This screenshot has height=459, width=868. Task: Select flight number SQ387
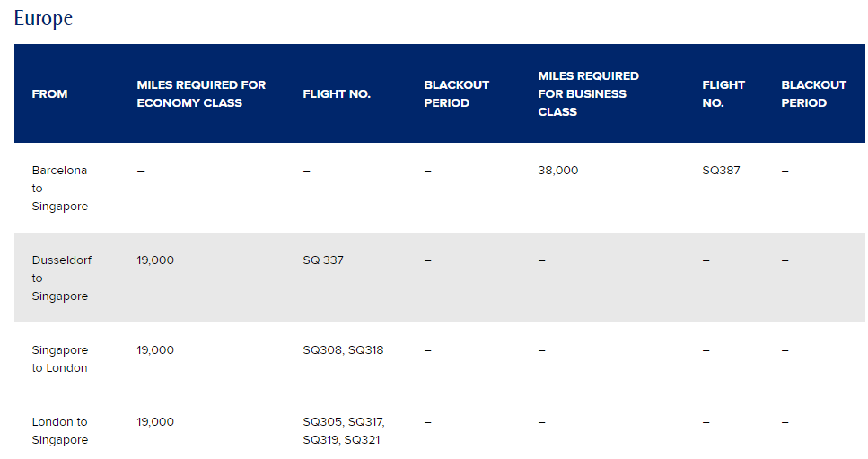[x=721, y=170]
